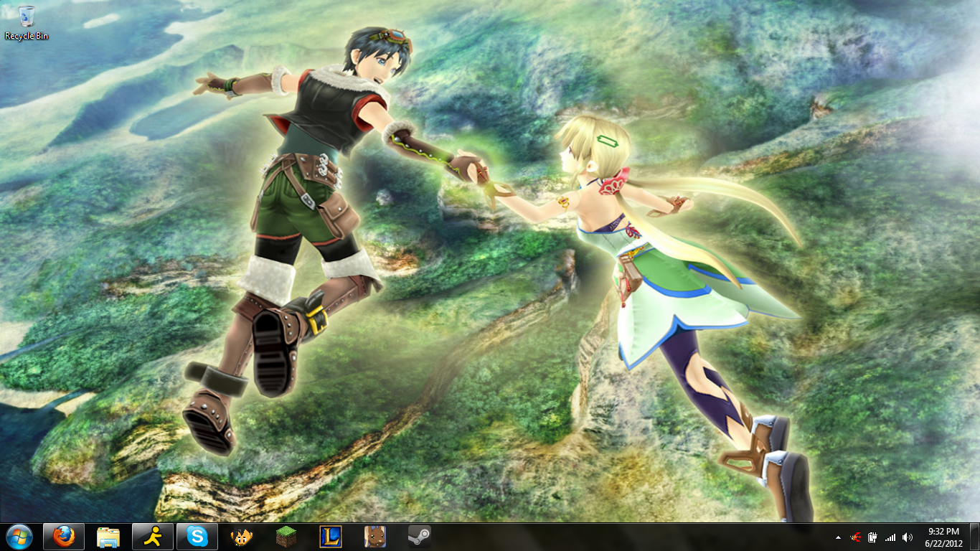This screenshot has width=980, height=551.
Task: Open Skype from the taskbar
Action: (x=197, y=537)
